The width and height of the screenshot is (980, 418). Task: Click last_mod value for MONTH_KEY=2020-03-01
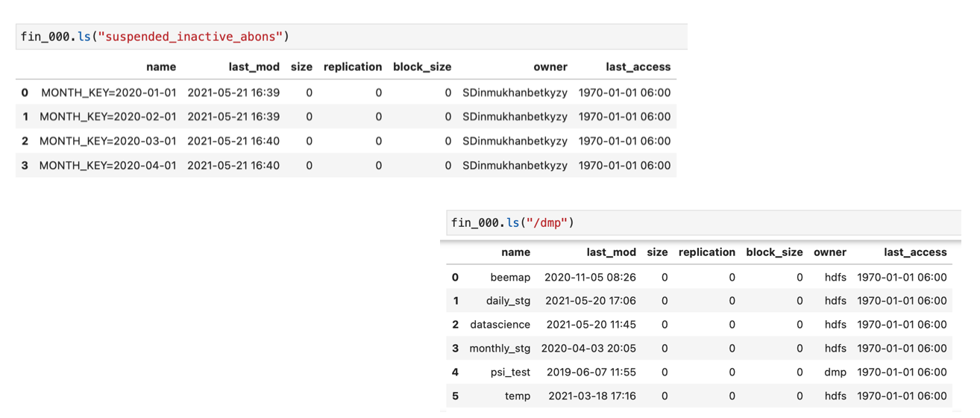[x=233, y=141]
